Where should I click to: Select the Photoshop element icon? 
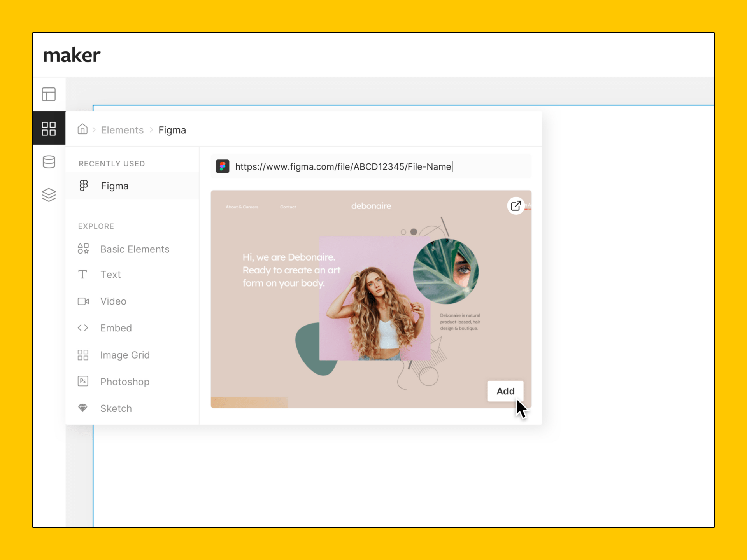tap(82, 381)
